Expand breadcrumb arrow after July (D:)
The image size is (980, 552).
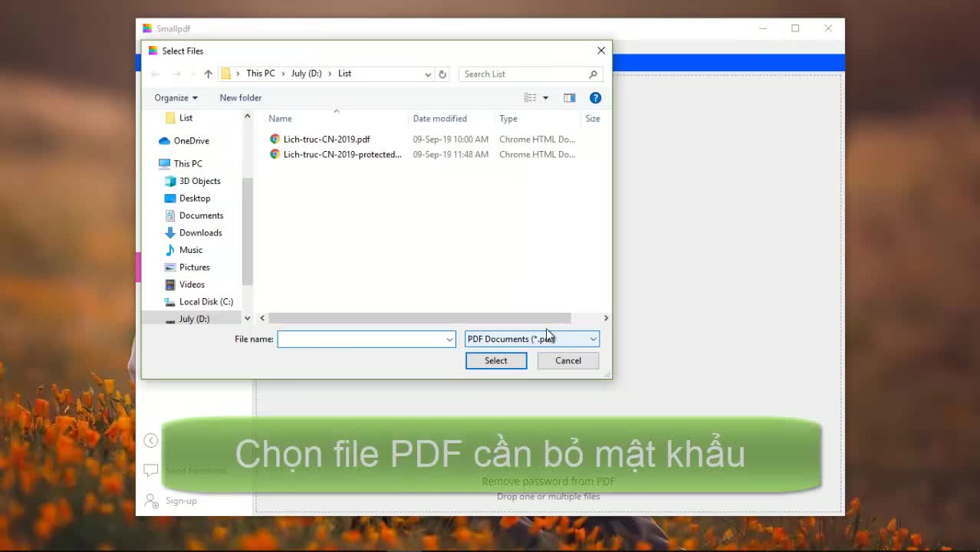(x=331, y=74)
